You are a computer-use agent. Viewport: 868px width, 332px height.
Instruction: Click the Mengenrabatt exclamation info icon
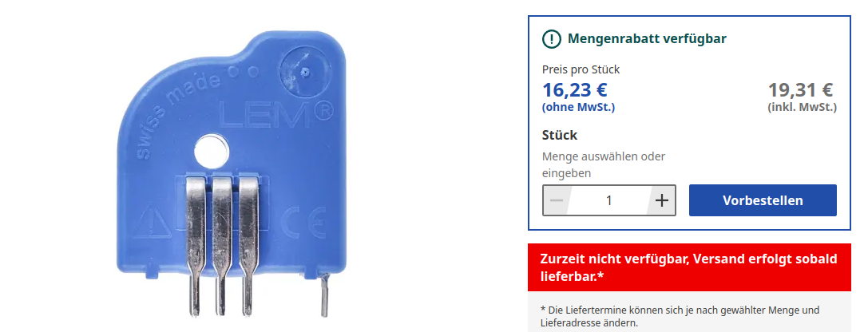[x=552, y=38]
